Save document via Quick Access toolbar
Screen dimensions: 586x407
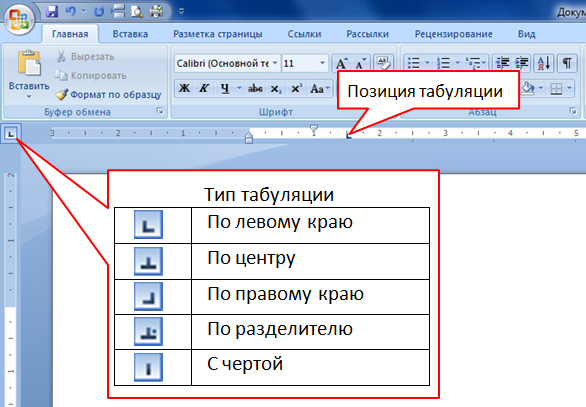pos(52,12)
